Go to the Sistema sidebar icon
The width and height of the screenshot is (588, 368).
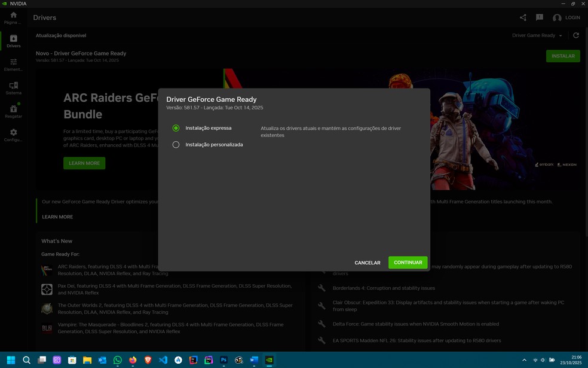(x=13, y=86)
